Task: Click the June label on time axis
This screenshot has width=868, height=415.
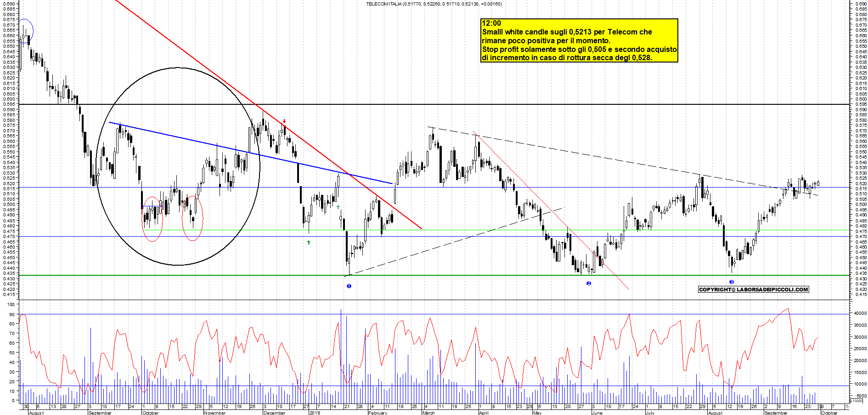Action: 597,413
